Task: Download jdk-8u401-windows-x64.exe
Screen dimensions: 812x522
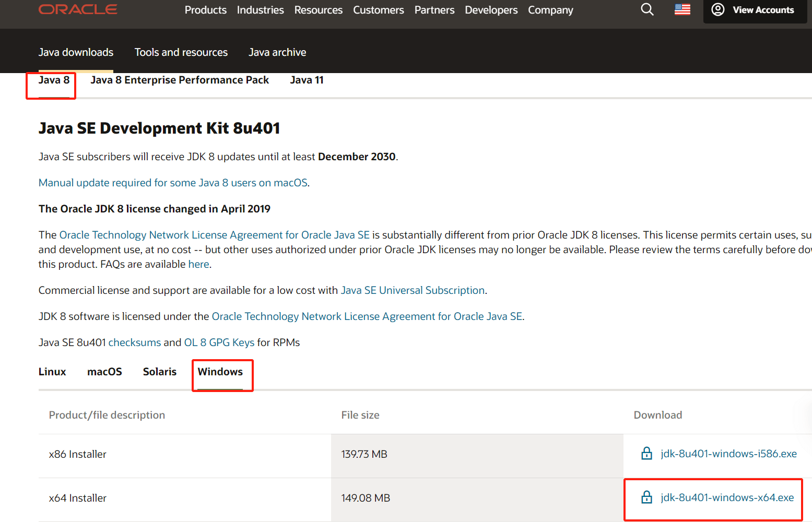Action: [727, 497]
